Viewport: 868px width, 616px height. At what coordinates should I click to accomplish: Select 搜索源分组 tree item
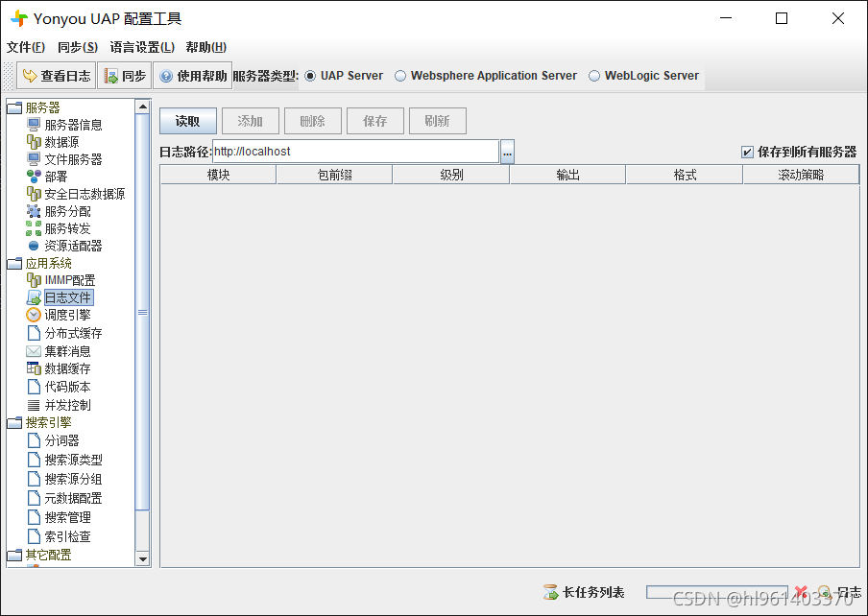[73, 479]
